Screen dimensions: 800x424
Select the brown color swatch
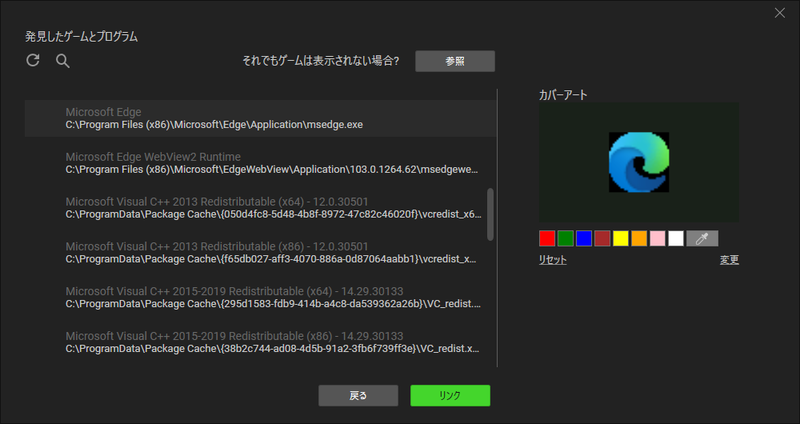(x=602, y=238)
